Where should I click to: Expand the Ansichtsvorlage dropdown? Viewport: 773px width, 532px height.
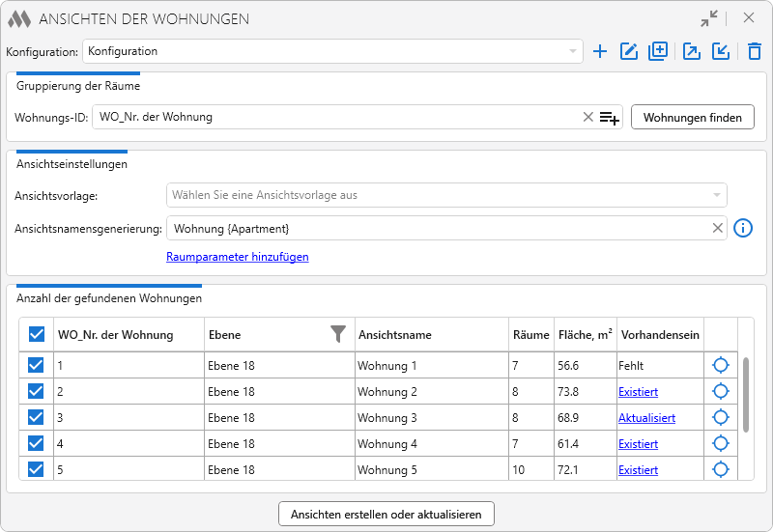[446, 195]
